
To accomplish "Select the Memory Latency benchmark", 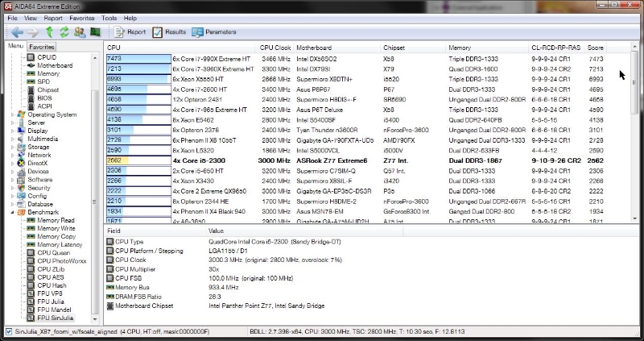I will (60, 245).
